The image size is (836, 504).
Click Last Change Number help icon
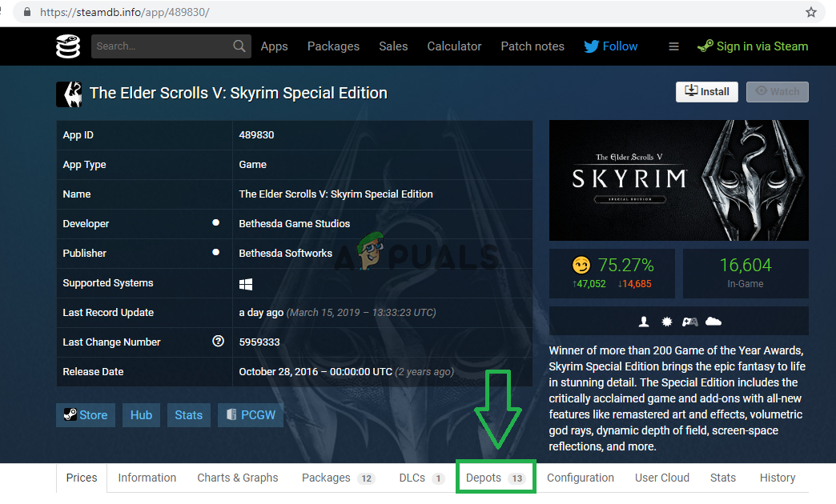coord(218,341)
